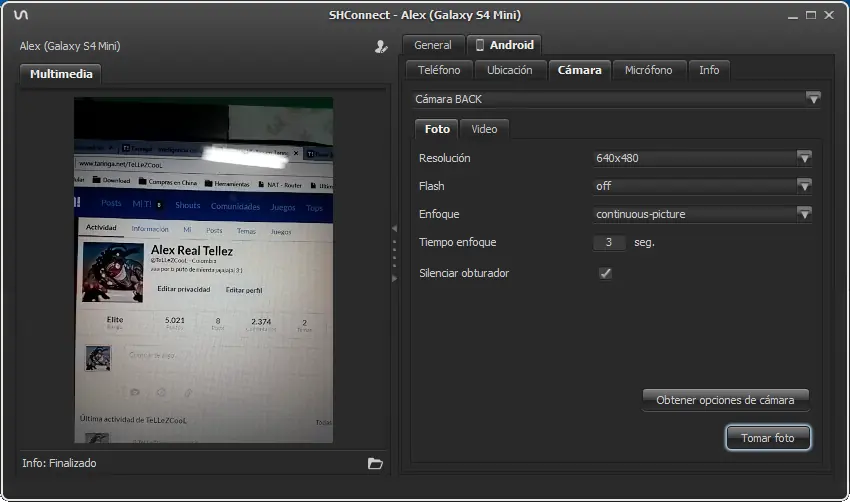Image resolution: width=850 pixels, height=502 pixels.
Task: Select the Cámara tab
Action: [x=579, y=70]
